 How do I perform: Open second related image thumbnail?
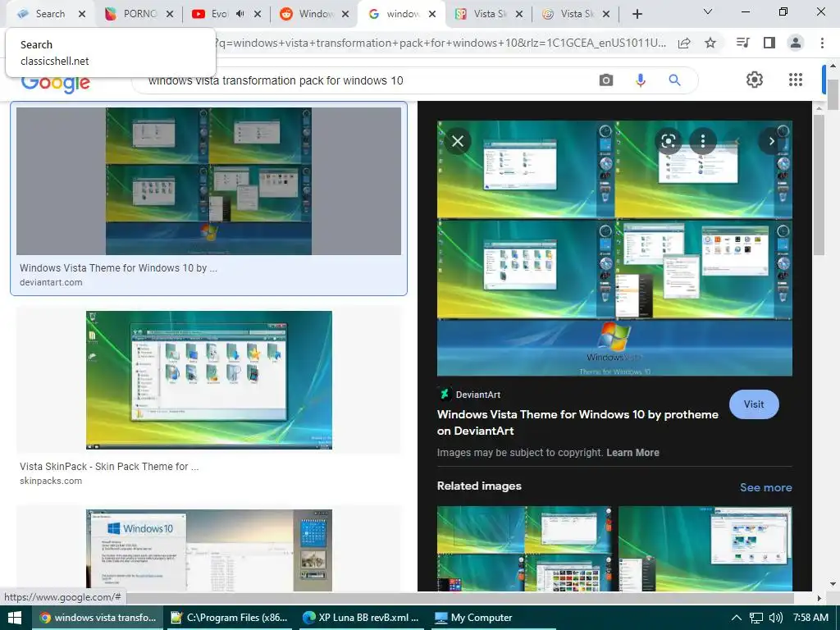click(x=705, y=549)
